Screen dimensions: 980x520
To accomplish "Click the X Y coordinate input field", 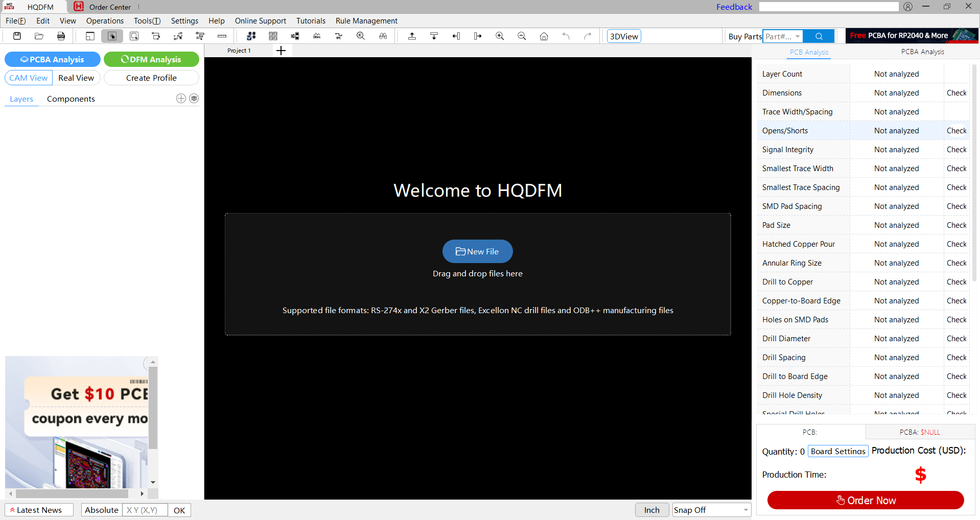I will pyautogui.click(x=145, y=510).
